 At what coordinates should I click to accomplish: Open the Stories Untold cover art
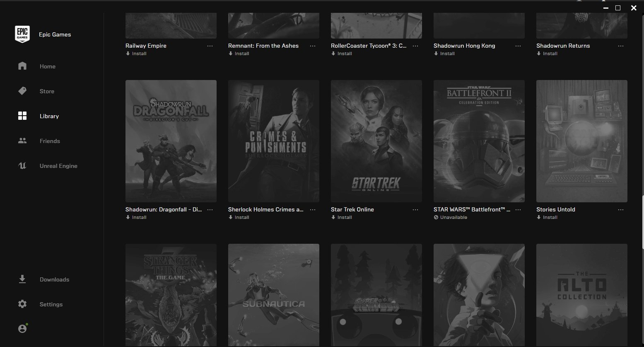582,141
